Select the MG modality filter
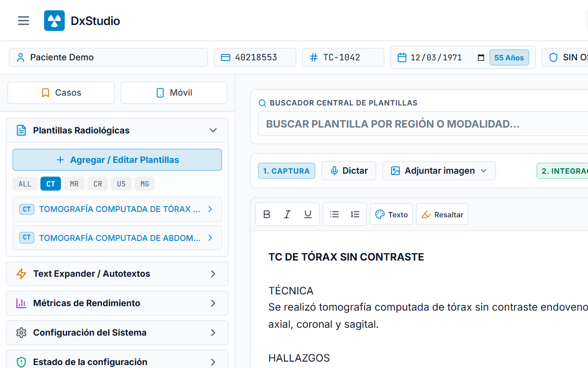This screenshot has height=368, width=588. click(x=145, y=184)
